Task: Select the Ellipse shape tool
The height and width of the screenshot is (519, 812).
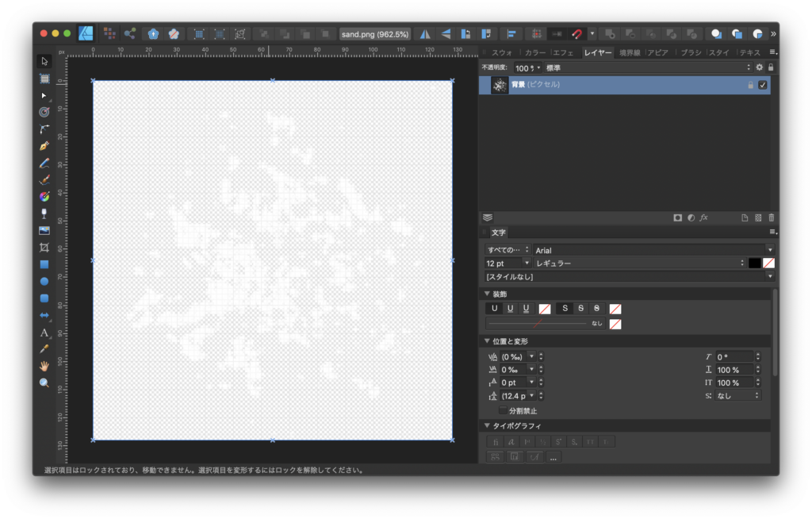Action: (x=44, y=281)
